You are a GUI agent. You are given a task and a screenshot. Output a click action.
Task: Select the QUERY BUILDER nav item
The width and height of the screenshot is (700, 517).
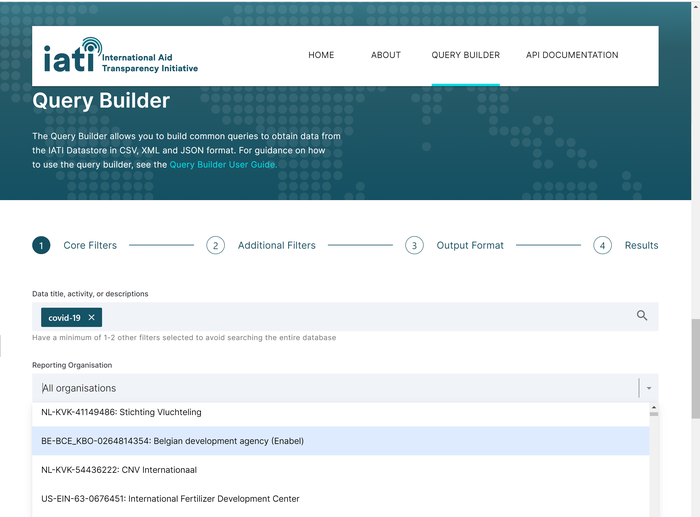pyautogui.click(x=465, y=55)
